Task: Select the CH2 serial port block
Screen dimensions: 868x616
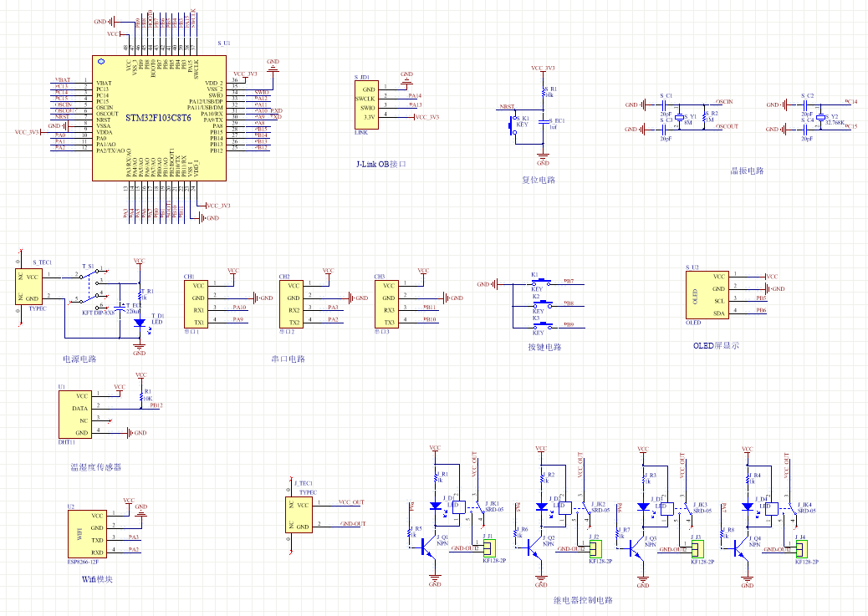Action: (x=291, y=304)
